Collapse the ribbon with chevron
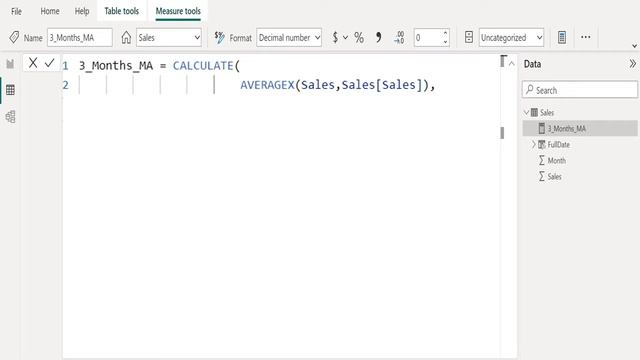 (634, 46)
